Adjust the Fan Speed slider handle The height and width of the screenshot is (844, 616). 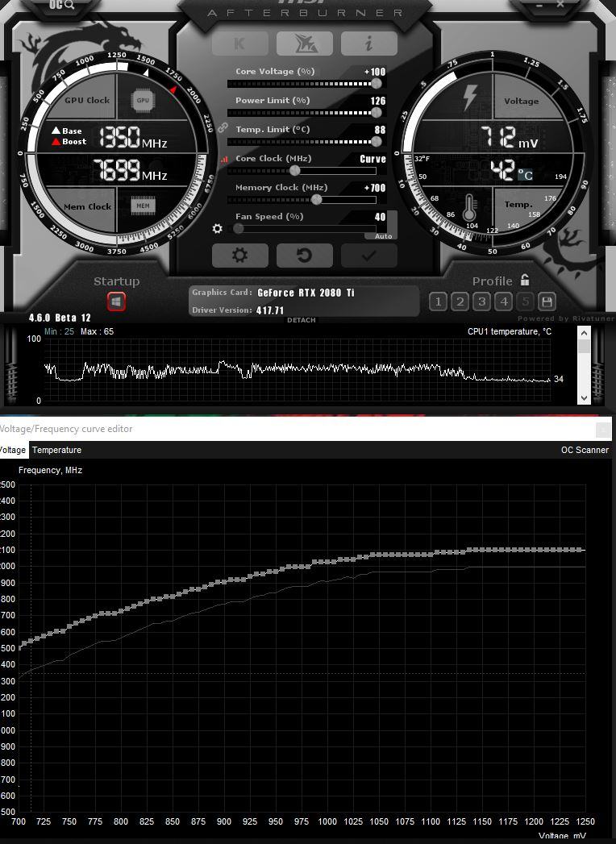click(238, 229)
